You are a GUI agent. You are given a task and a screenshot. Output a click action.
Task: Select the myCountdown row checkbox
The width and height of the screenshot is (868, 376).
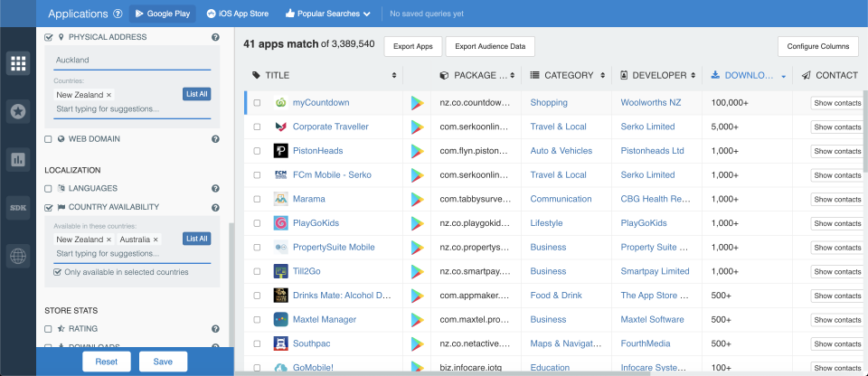point(257,103)
